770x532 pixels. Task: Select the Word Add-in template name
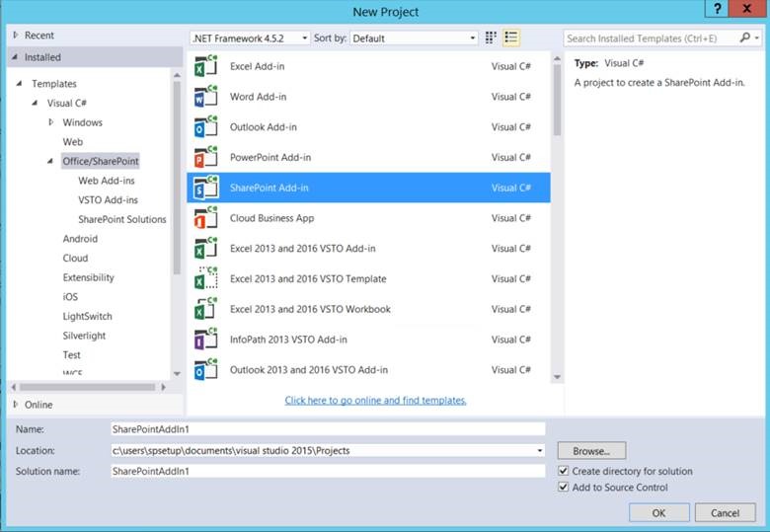coord(258,97)
